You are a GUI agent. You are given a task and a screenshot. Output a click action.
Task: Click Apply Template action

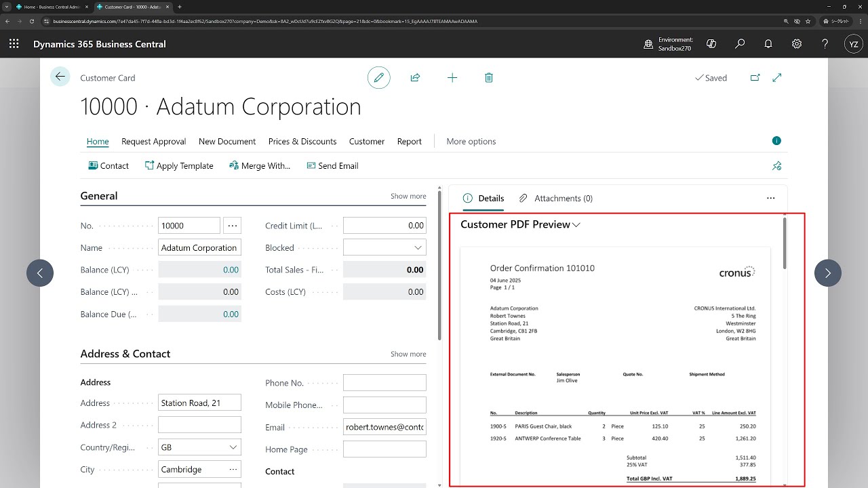click(179, 165)
